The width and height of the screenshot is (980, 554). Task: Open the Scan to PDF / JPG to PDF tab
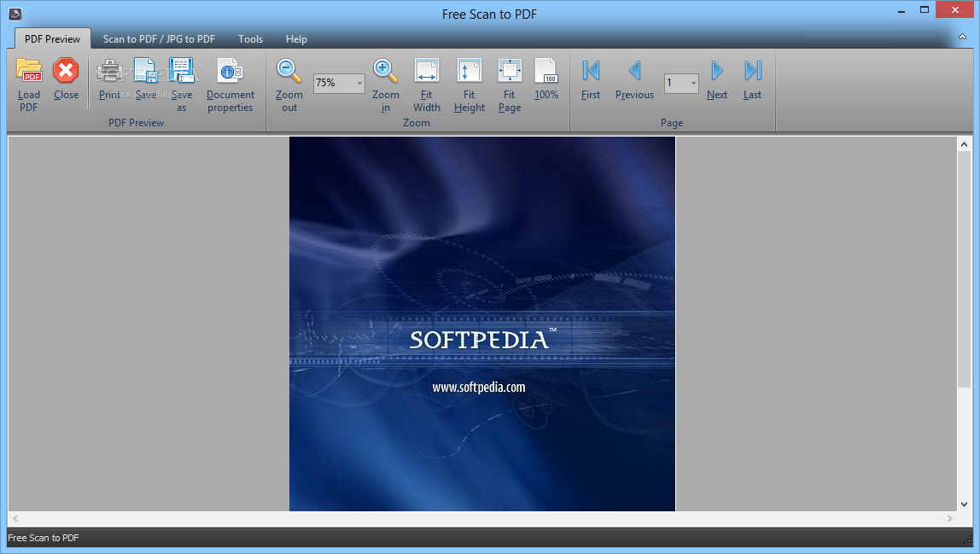(x=159, y=38)
